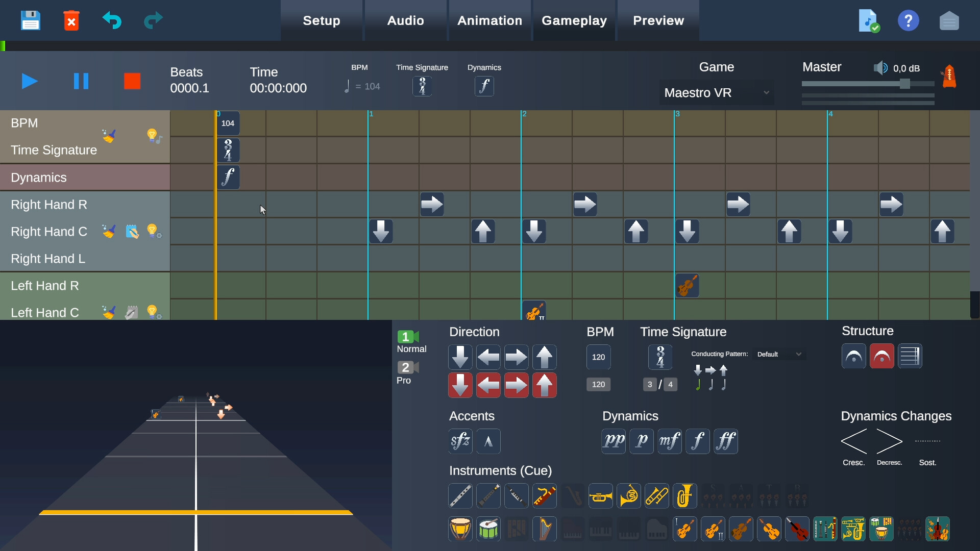Toggle the mezzo-forte dynamic marking
Viewport: 980px width, 551px height.
tap(670, 441)
